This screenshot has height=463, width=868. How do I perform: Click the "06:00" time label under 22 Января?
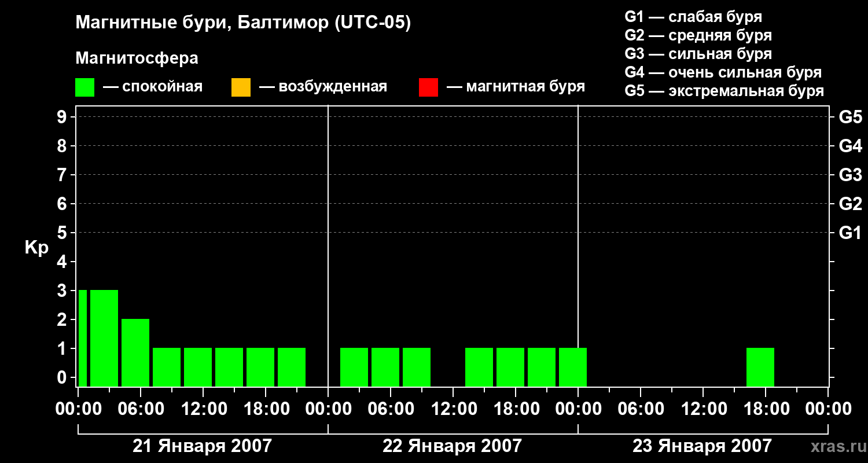[x=391, y=409]
